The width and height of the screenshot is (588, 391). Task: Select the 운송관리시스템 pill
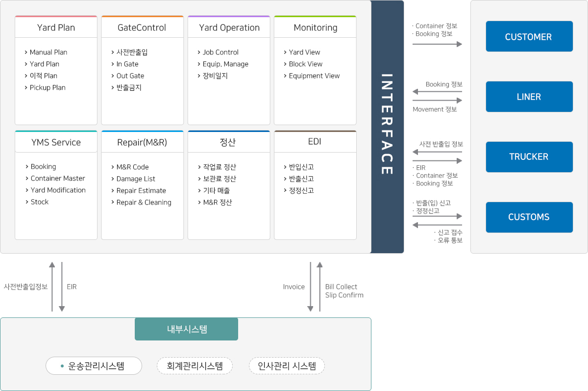tap(94, 365)
